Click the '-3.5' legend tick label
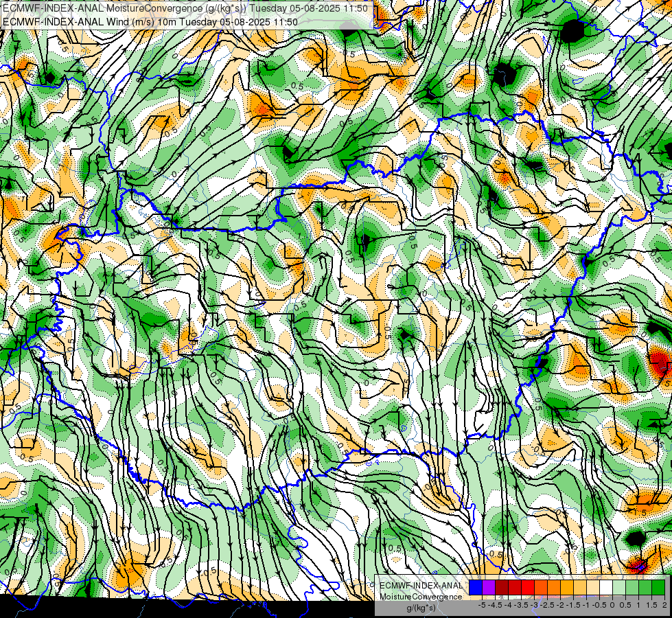Viewport: 672px width, 618px height. [521, 605]
